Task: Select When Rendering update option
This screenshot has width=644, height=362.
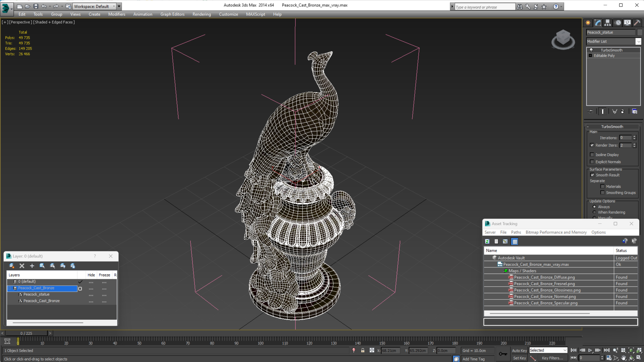Action: 594,212
